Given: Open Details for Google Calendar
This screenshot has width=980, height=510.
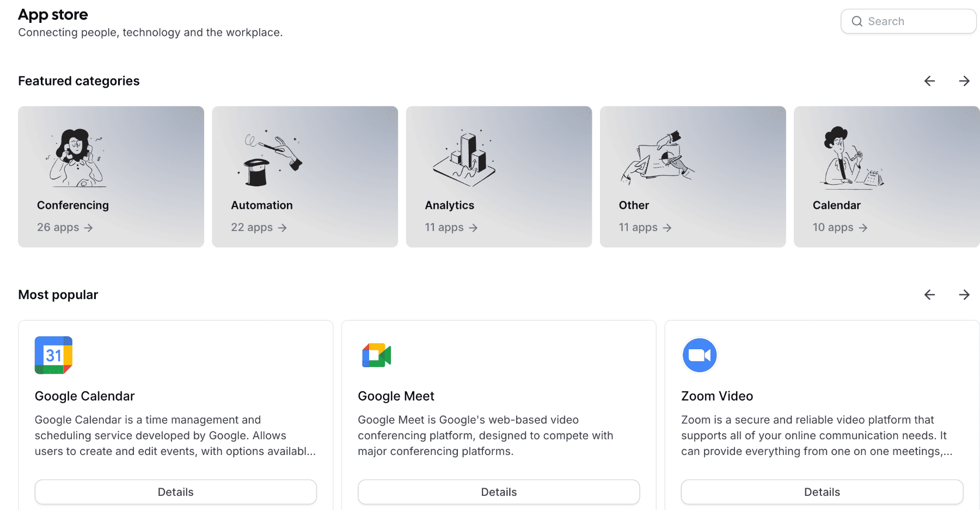Looking at the screenshot, I should [x=175, y=491].
